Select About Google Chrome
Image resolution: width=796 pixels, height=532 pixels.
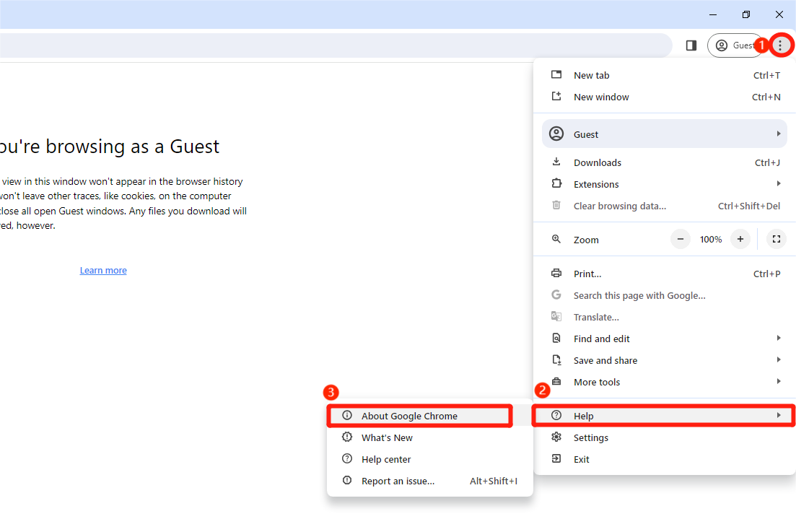pyautogui.click(x=409, y=416)
